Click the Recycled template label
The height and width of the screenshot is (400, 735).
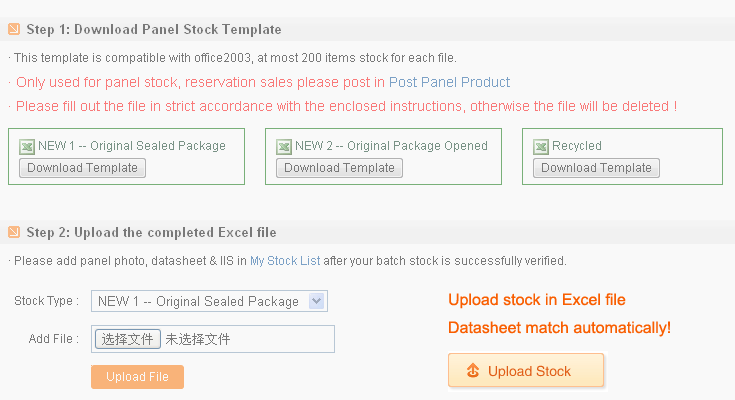(x=577, y=146)
